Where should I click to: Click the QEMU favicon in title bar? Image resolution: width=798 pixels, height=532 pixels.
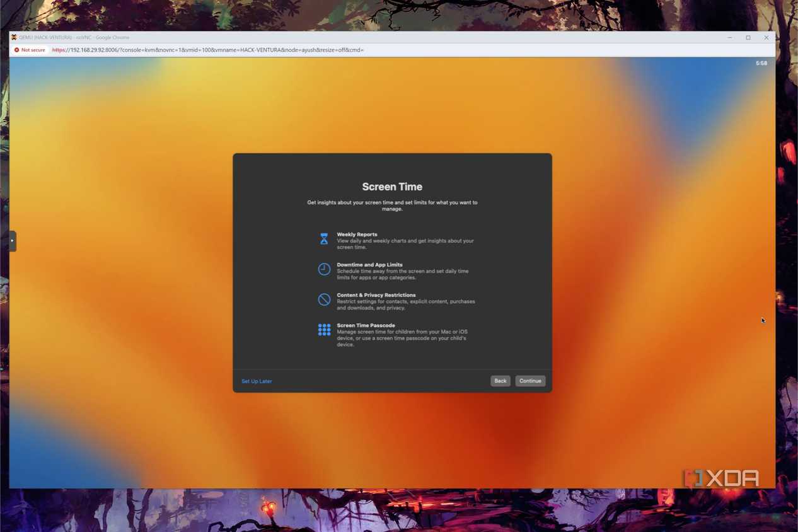coord(14,37)
